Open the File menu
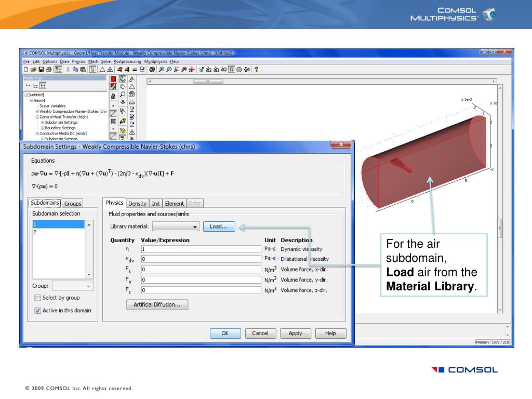This screenshot has height=399, width=532. (26, 61)
